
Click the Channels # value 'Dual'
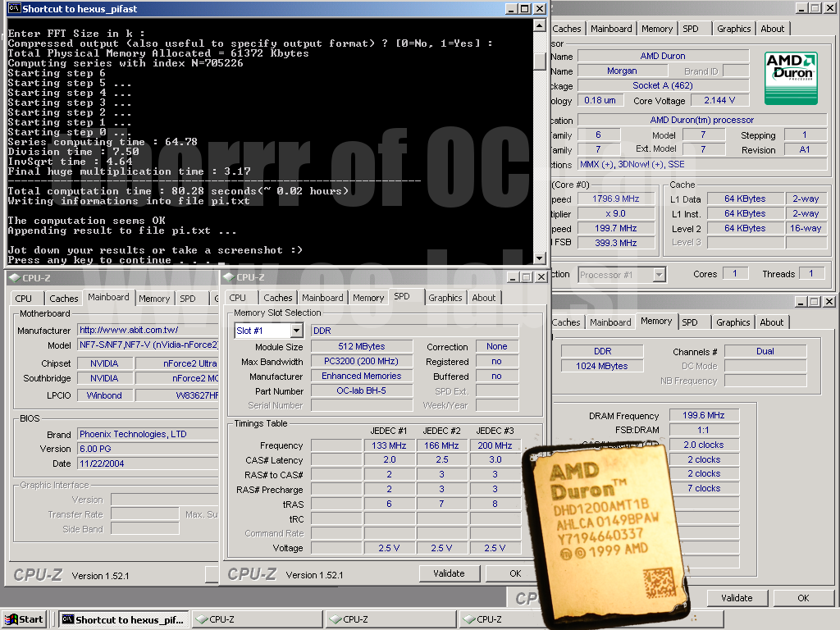click(765, 351)
